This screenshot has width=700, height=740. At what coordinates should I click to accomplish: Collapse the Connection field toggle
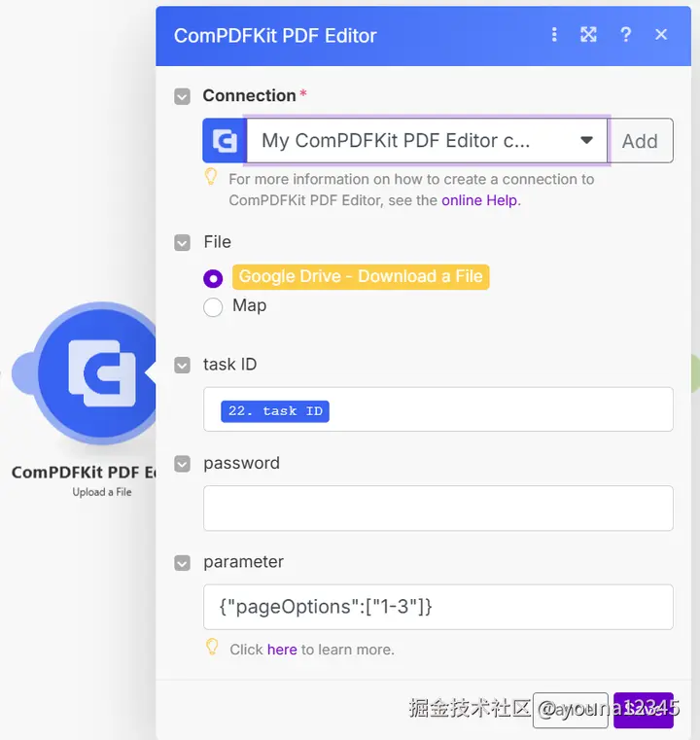[x=182, y=96]
